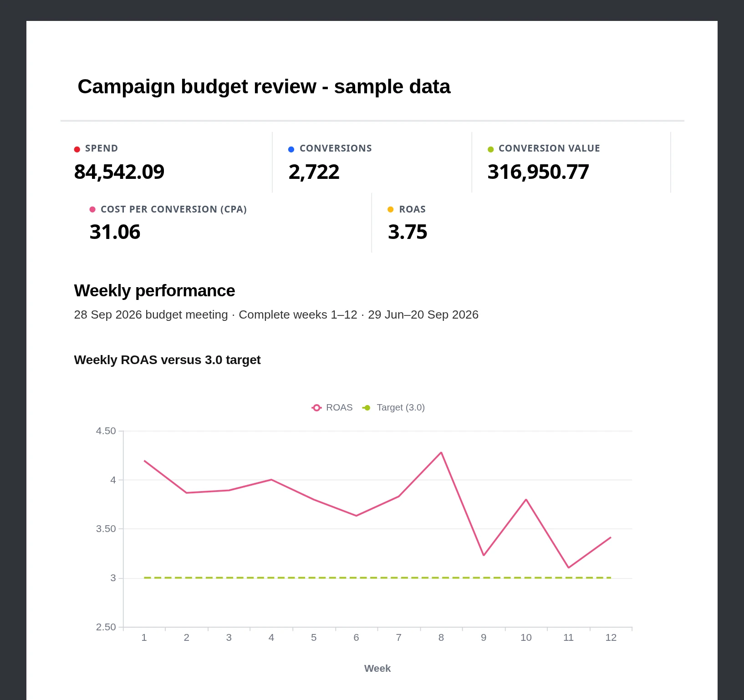Click the 2.50 label on the y-axis

106,627
